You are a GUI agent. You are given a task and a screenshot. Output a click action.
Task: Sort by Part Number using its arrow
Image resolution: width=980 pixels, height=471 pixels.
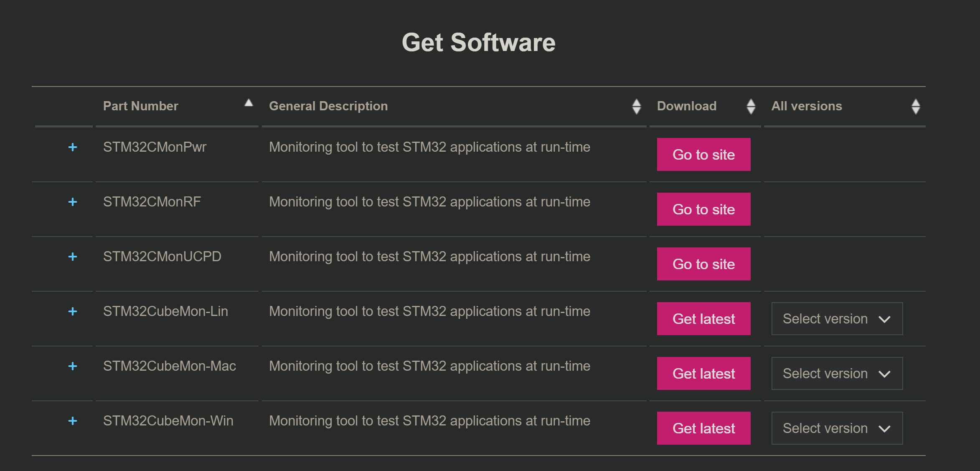pyautogui.click(x=249, y=103)
